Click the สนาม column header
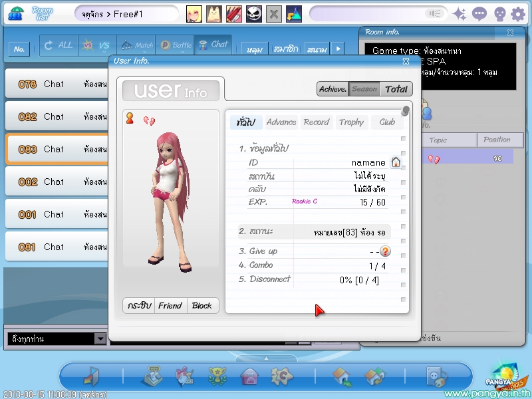The width and height of the screenshot is (532, 399). coord(317,49)
